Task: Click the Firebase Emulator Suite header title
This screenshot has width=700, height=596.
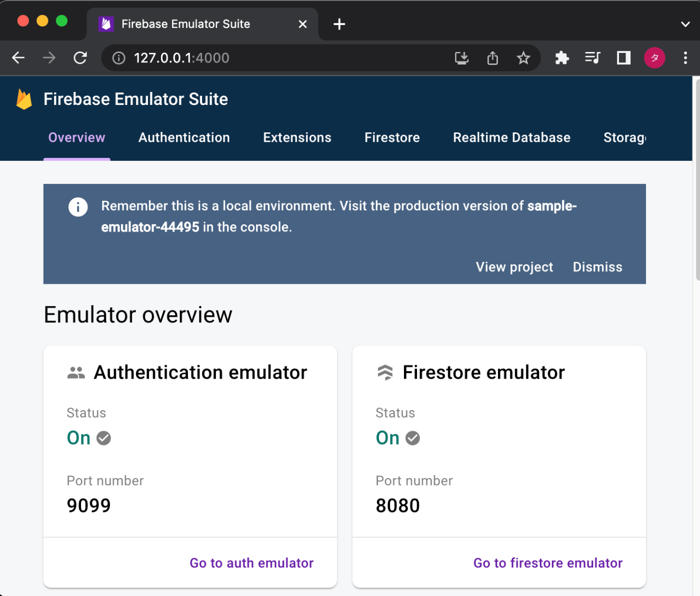Action: [x=135, y=99]
